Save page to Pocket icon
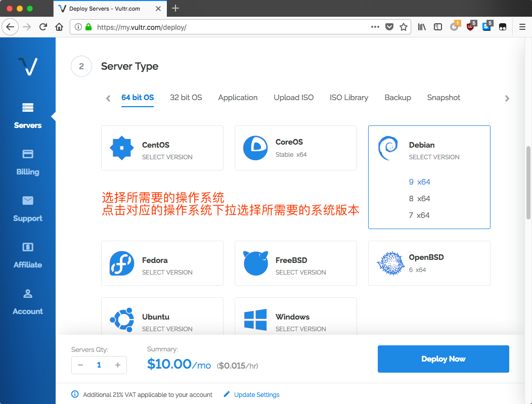The image size is (532, 404). pos(389,27)
